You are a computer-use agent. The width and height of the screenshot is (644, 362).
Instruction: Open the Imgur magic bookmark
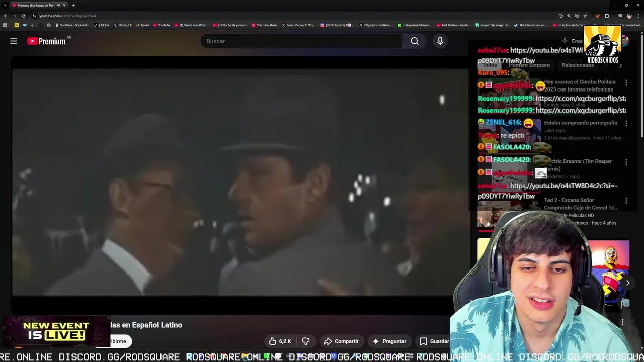coord(493,25)
